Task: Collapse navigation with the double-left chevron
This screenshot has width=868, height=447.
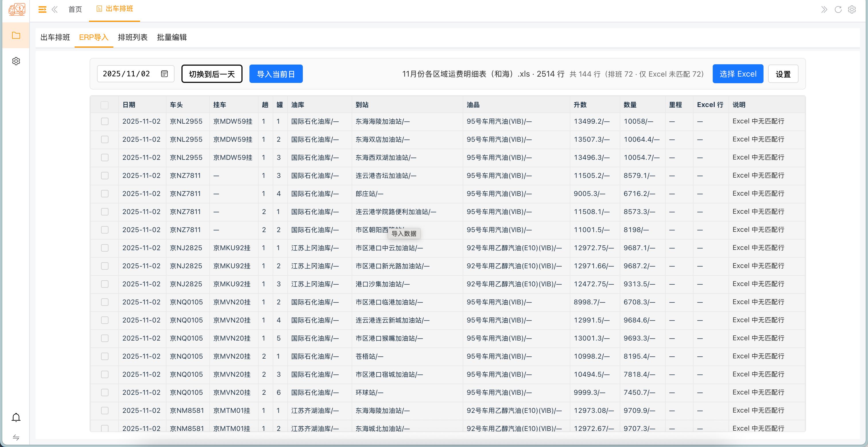Action: (55, 9)
